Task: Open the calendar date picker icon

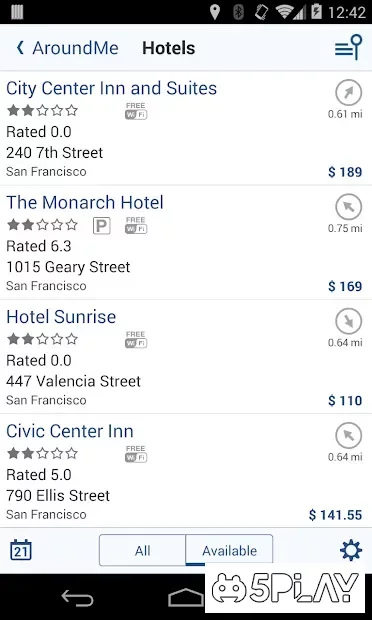Action: 21,550
